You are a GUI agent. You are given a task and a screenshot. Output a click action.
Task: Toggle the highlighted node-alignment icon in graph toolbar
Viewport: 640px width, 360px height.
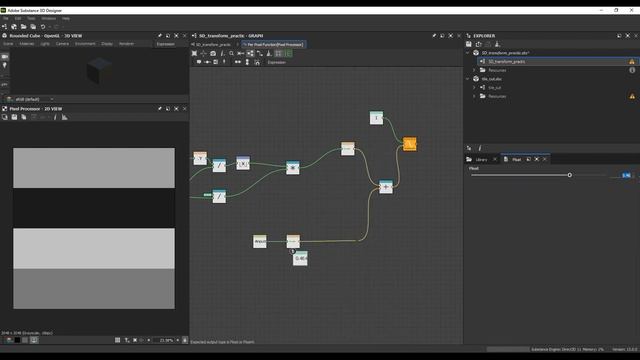point(250,53)
